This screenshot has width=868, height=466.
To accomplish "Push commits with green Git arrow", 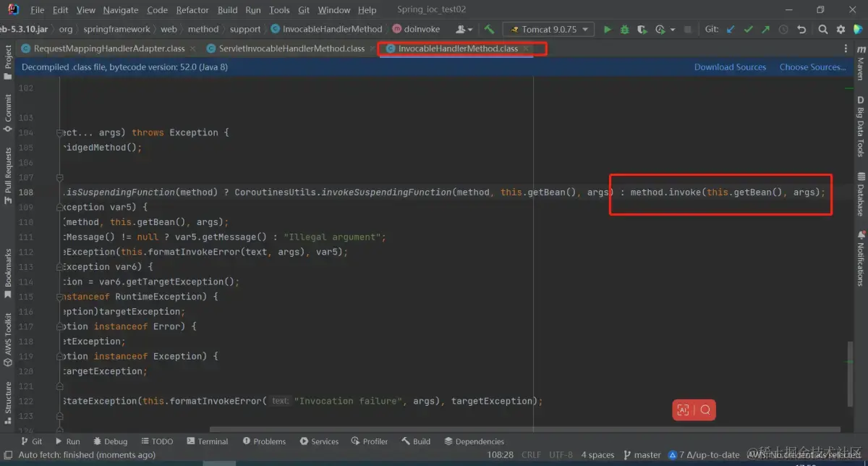I will 765,30.
